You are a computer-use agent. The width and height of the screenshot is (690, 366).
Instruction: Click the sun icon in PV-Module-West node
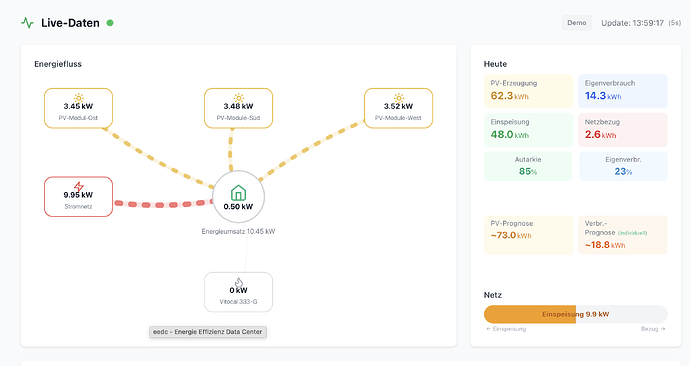(x=399, y=98)
